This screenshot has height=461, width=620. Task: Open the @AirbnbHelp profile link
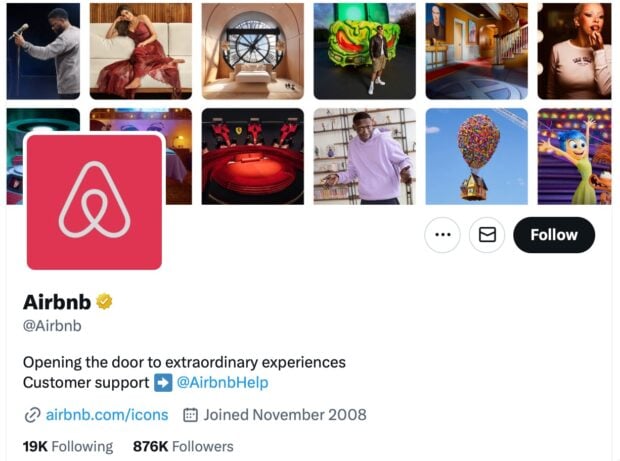point(223,382)
